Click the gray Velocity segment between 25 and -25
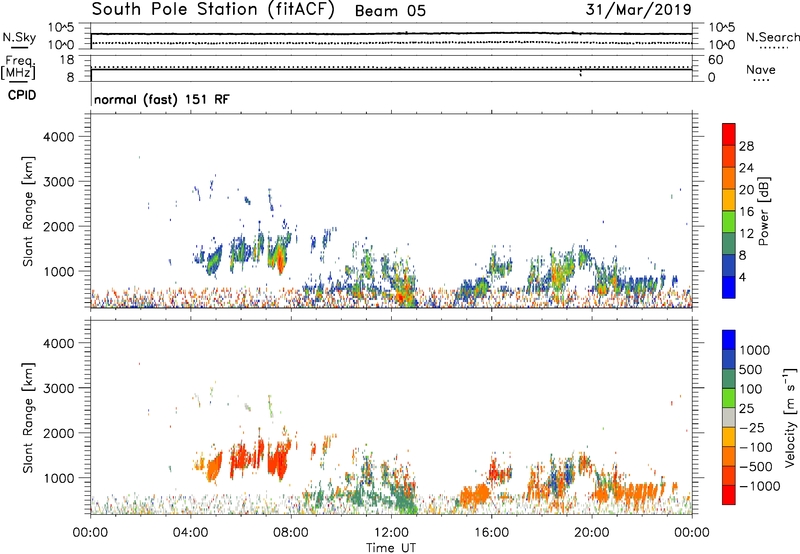The height and width of the screenshot is (554, 800). point(729,417)
